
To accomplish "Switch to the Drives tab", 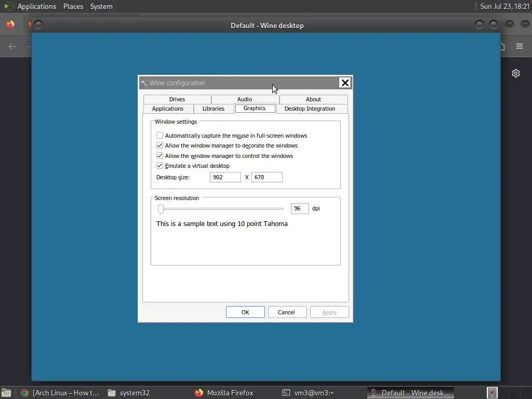I will [x=177, y=99].
